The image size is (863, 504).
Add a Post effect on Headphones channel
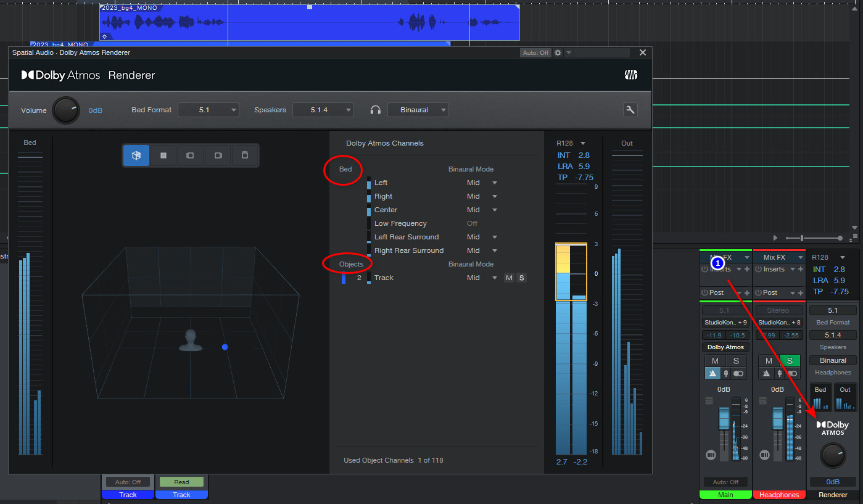801,292
